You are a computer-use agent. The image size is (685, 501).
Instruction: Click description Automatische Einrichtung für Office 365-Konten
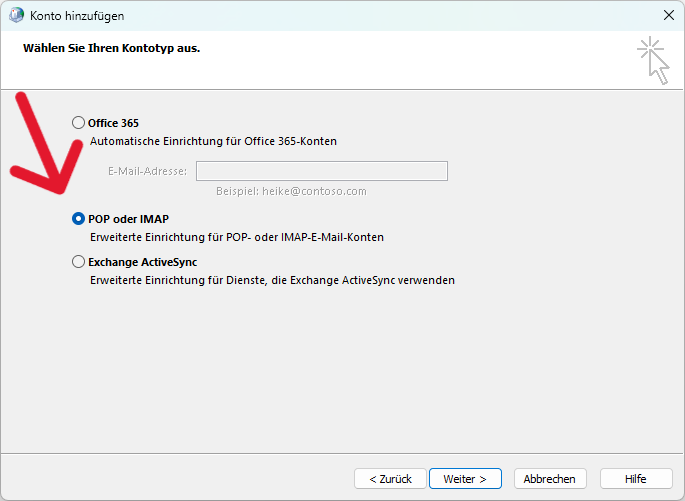point(213,141)
